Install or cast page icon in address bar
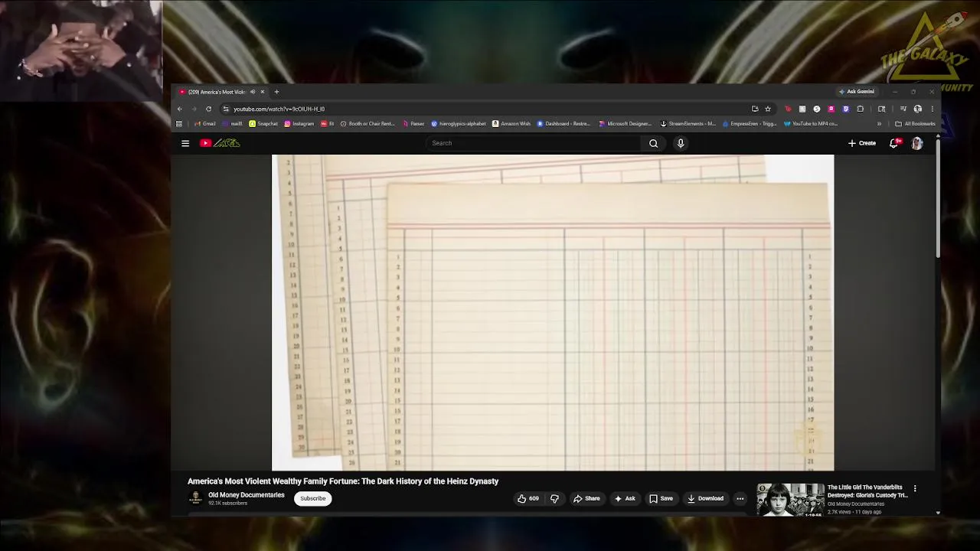This screenshot has width=980, height=551. coord(755,109)
